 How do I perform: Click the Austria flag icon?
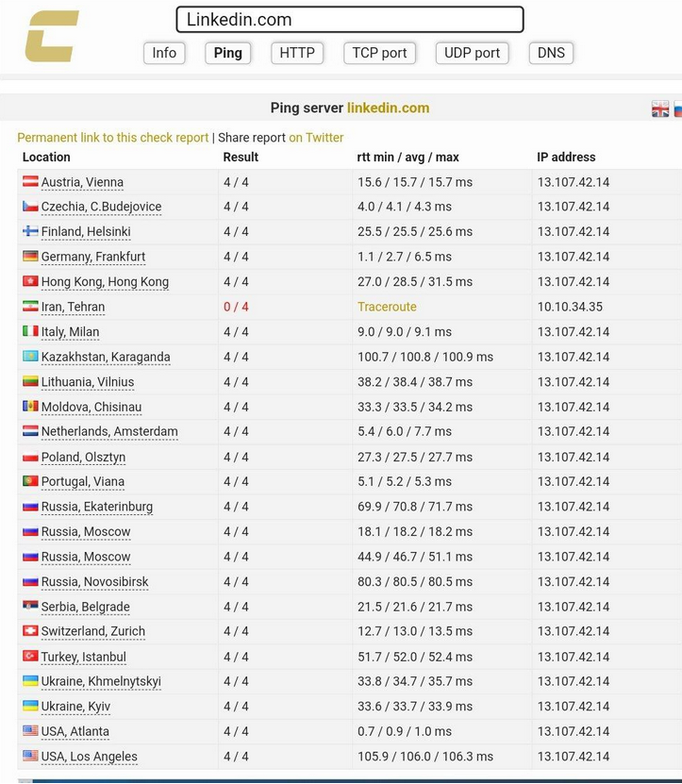(x=30, y=181)
